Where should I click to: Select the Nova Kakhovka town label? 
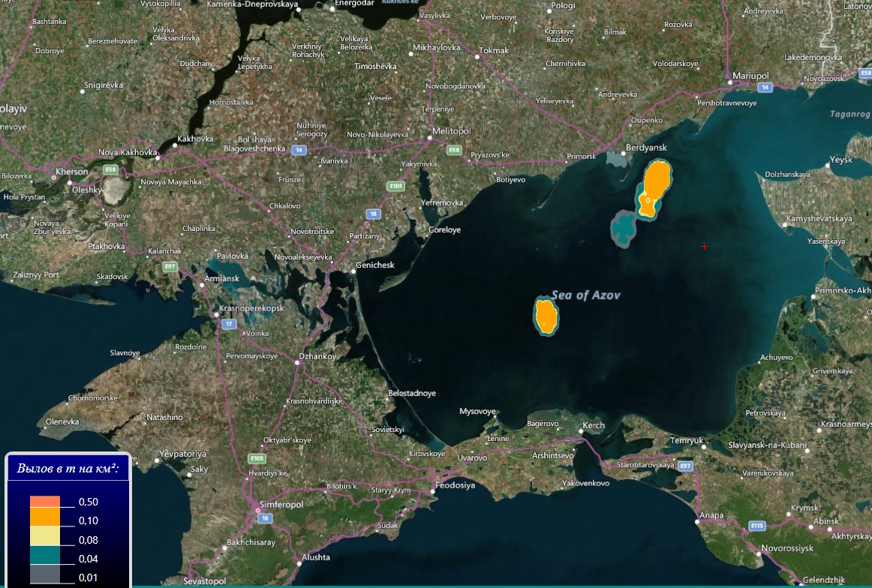click(x=128, y=152)
